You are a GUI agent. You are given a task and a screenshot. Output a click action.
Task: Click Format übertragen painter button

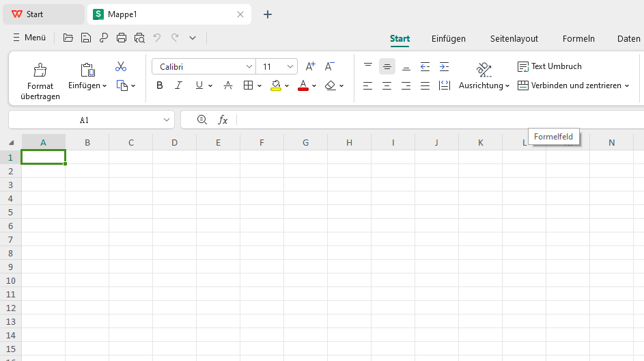pyautogui.click(x=40, y=81)
